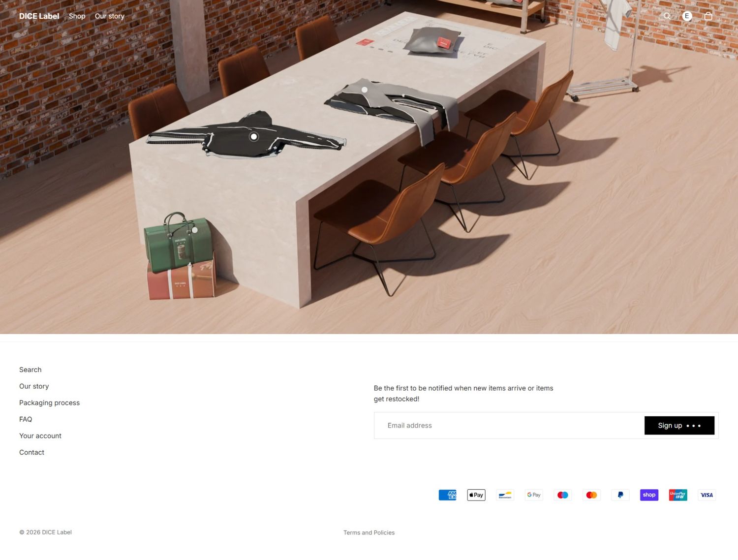Image resolution: width=738 pixels, height=560 pixels.
Task: Open the Contact footer link
Action: click(x=31, y=452)
